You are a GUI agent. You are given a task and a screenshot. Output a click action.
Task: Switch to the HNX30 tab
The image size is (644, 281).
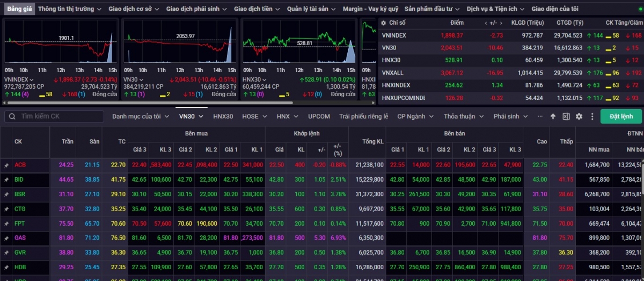tap(223, 116)
